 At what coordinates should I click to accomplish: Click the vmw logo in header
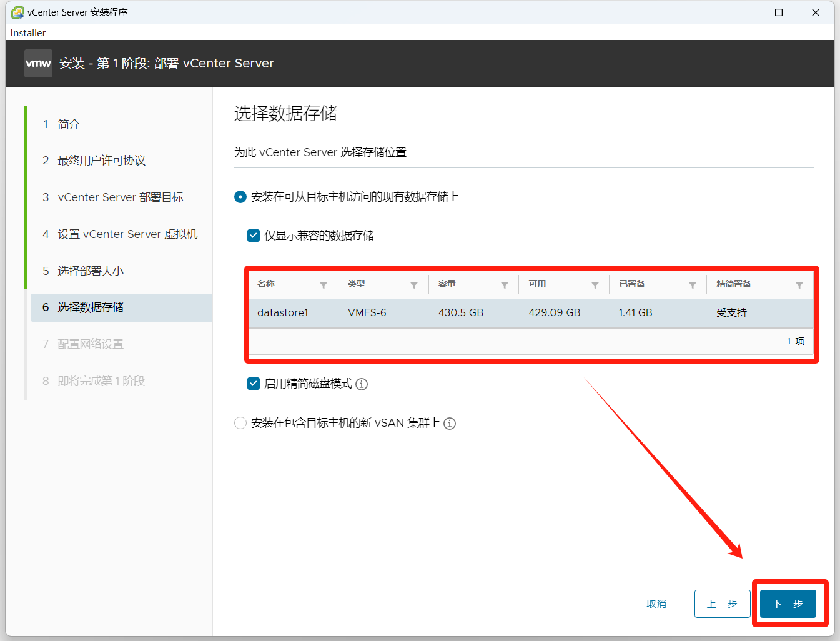coord(38,63)
